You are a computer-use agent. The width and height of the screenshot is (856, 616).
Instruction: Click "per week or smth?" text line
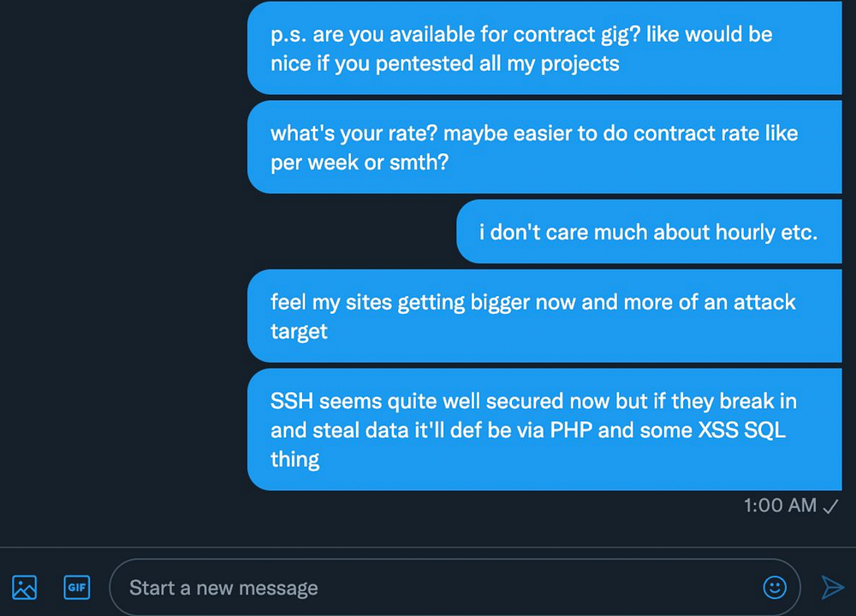tap(360, 163)
